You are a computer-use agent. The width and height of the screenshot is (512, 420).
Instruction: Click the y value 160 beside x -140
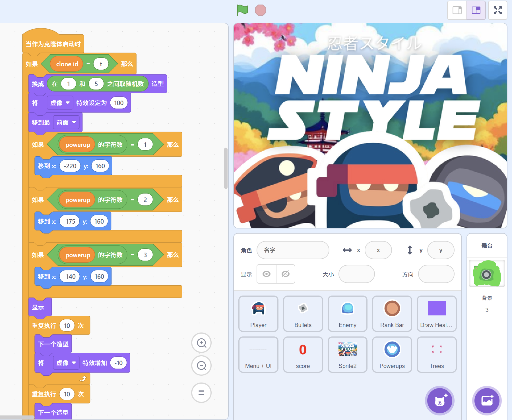(x=99, y=276)
